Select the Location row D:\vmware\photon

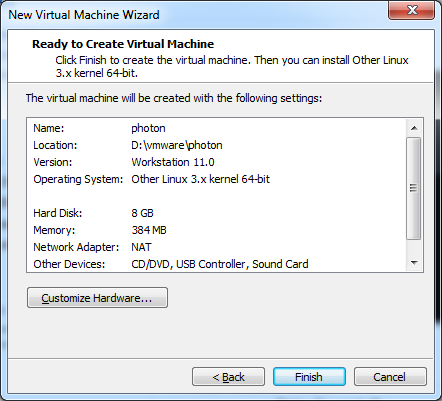[217, 145]
